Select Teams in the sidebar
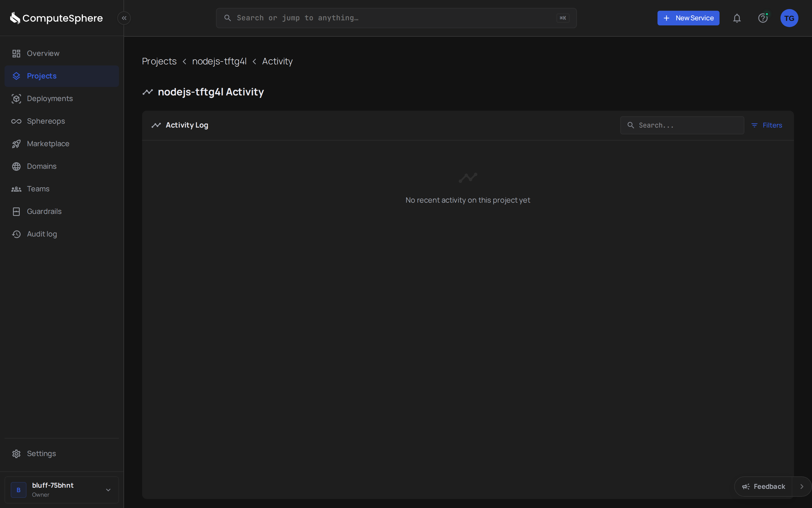 point(62,189)
